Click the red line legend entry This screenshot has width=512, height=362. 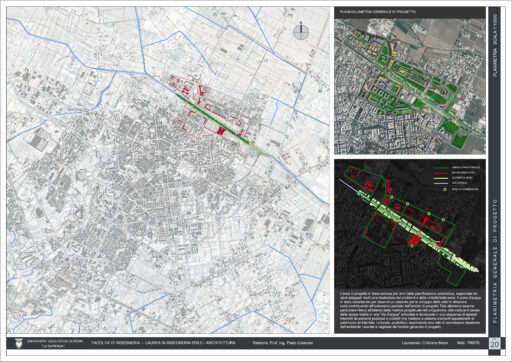[x=452, y=173]
